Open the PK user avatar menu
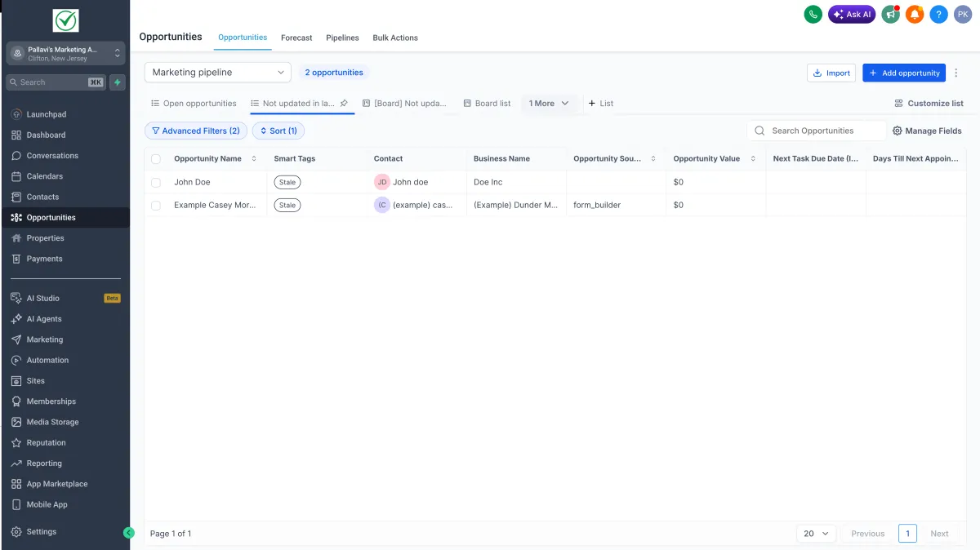 (963, 14)
